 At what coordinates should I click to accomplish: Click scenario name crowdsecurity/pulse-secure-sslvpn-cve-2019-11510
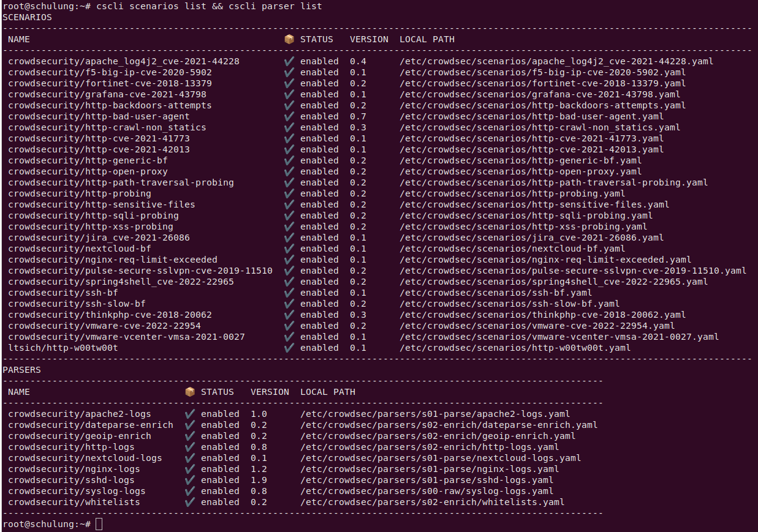click(x=140, y=271)
